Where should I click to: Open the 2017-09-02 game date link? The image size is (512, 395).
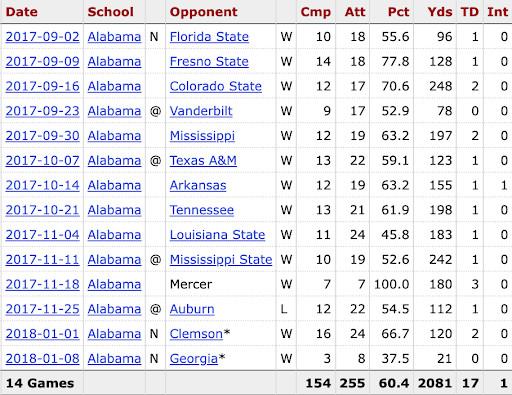43,37
